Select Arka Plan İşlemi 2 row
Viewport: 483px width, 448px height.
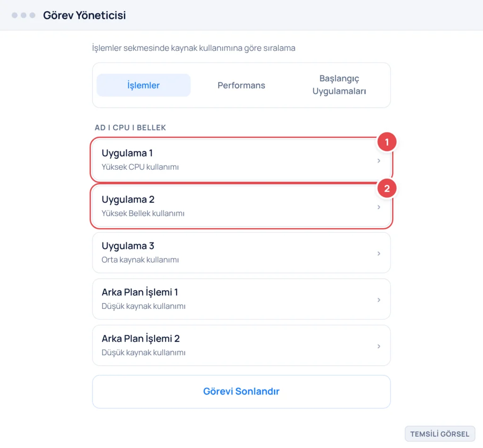point(241,346)
